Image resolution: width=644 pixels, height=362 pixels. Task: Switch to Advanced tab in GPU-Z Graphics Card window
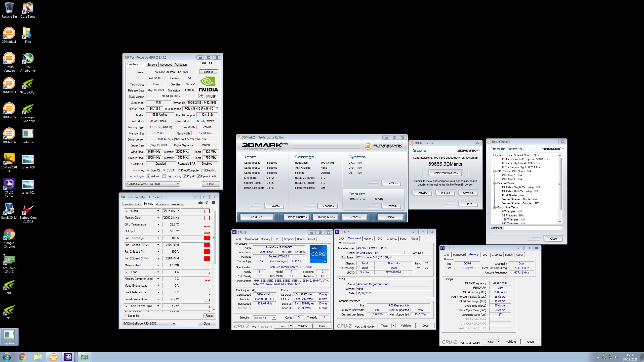click(x=166, y=65)
